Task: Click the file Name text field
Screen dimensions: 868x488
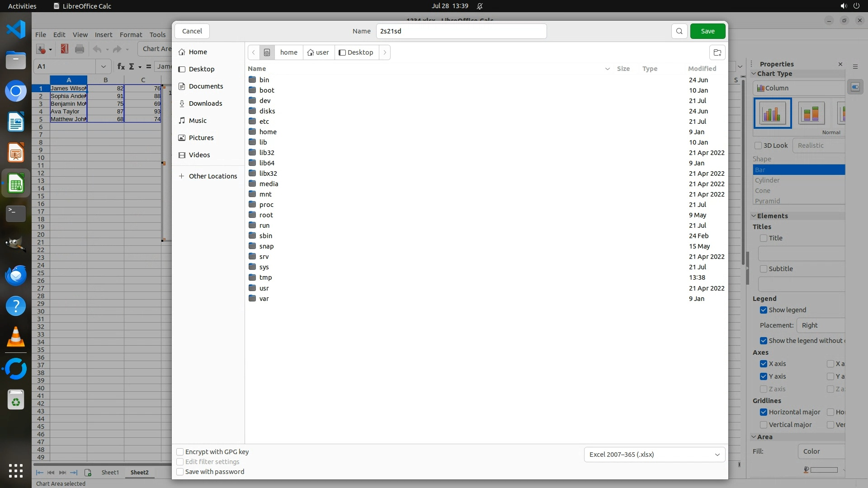Action: 461,31
